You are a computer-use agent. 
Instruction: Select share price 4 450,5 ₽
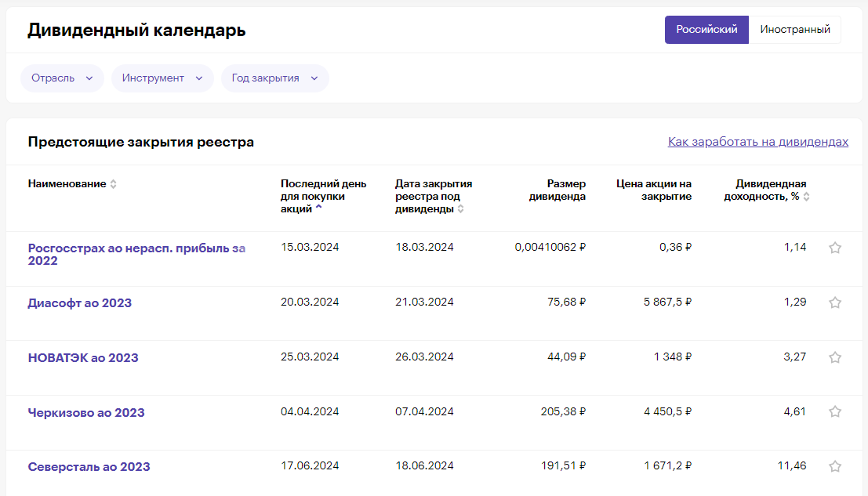tap(667, 411)
